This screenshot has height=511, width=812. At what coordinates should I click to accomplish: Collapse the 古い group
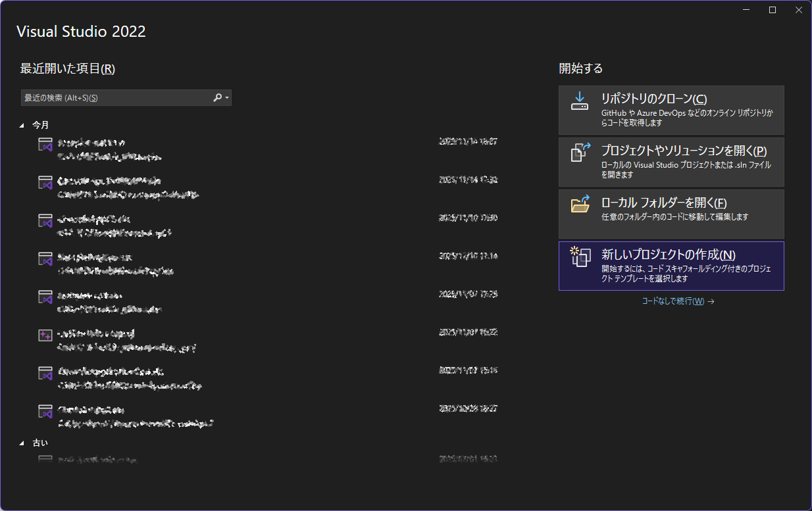22,443
